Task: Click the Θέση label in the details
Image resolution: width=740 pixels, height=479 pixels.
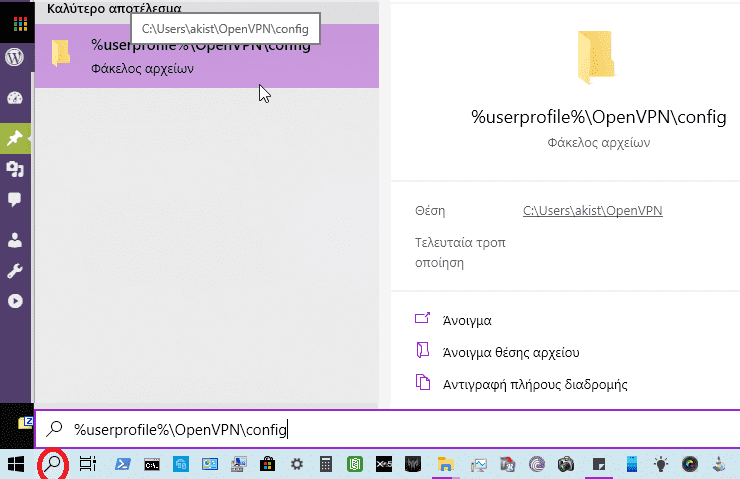Action: pos(430,210)
